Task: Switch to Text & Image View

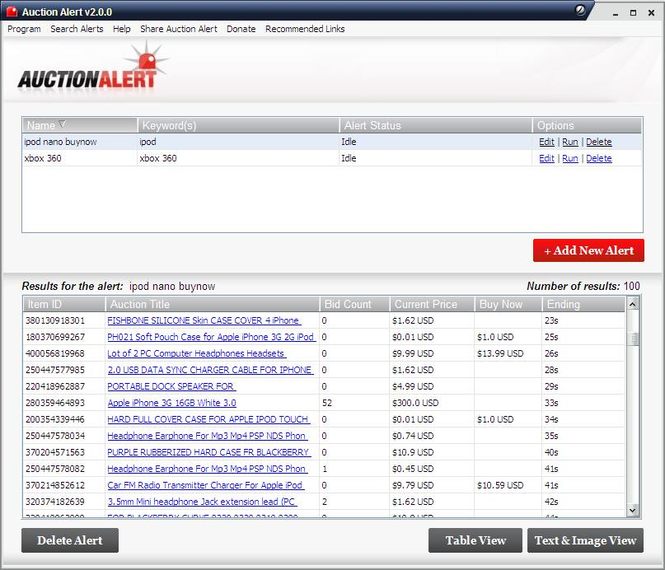Action: click(585, 540)
